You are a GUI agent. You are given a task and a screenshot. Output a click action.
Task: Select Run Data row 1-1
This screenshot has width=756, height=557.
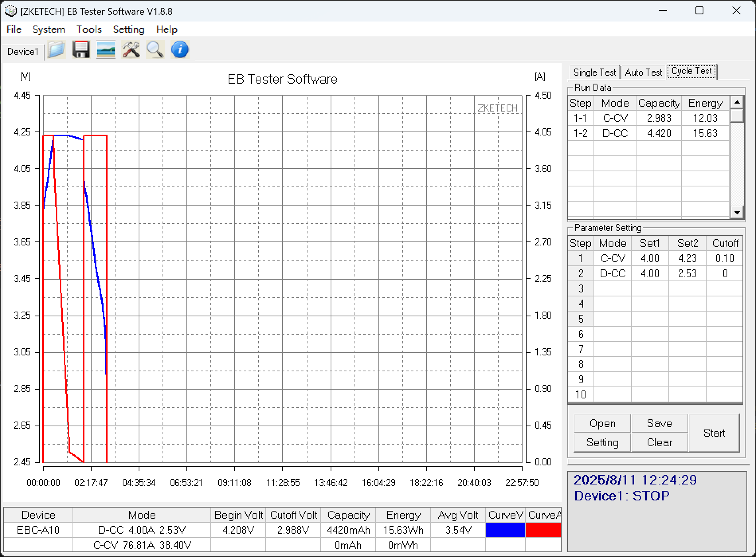(x=648, y=118)
